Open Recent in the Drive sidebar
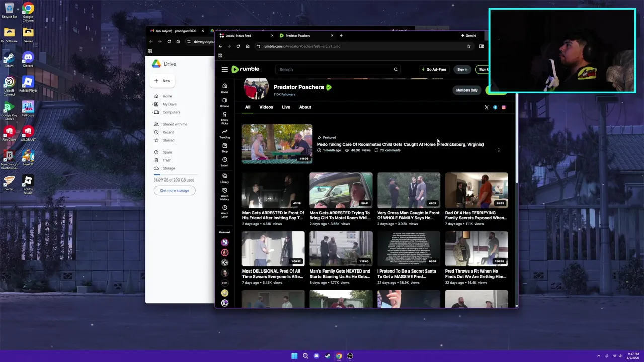Screen dimensions: 644x362 pos(168,132)
